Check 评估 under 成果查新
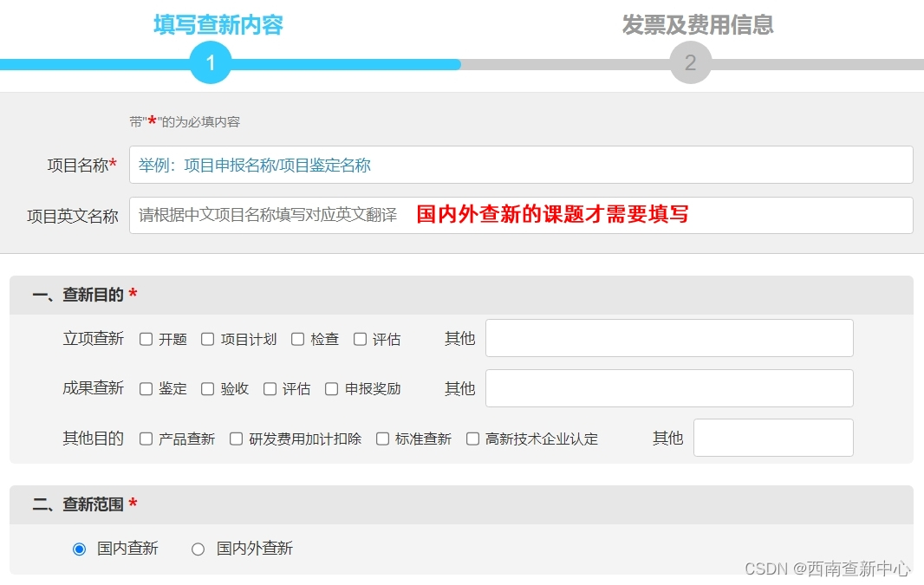The height and width of the screenshot is (585, 924). [270, 389]
